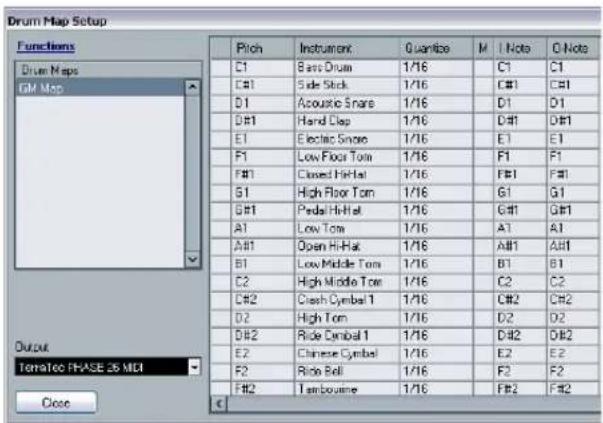Select Low Middle Tom instrument name
The width and height of the screenshot is (603, 423).
[x=339, y=264]
